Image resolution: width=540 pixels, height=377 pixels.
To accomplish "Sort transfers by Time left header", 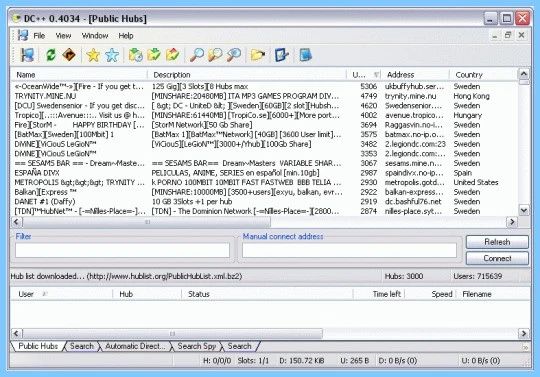I will (x=379, y=294).
